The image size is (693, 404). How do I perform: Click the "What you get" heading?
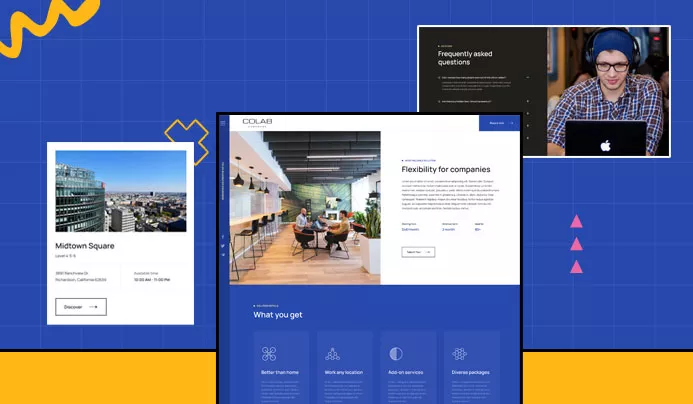(x=278, y=315)
